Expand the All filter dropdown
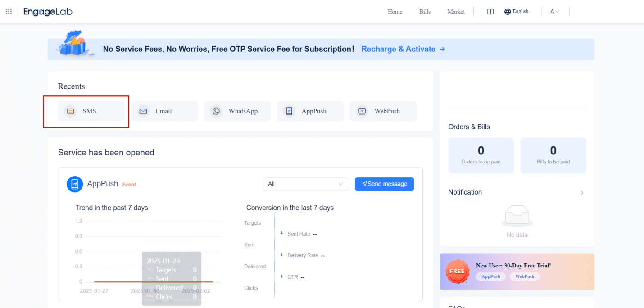Viewport: 644px width, 308px height. click(x=305, y=184)
